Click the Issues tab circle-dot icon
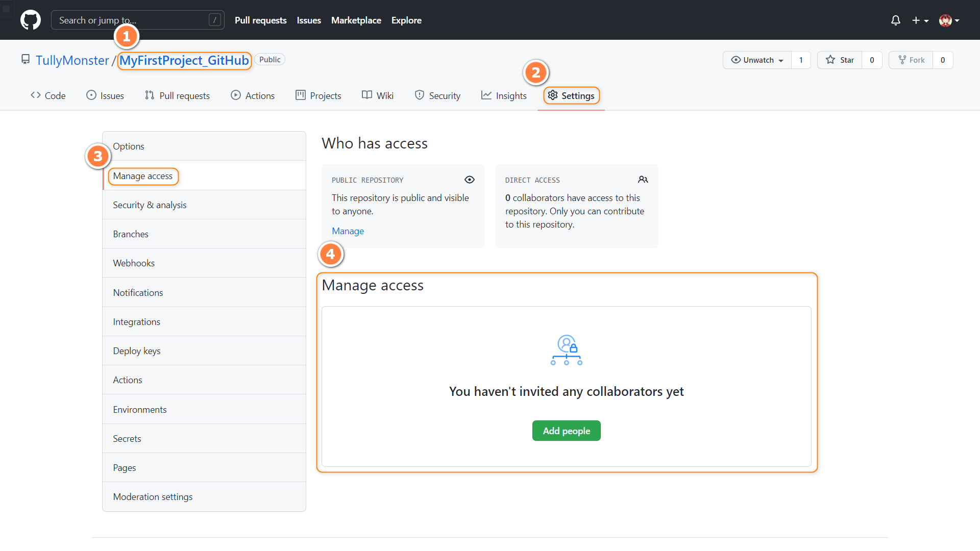The width and height of the screenshot is (980, 551). click(91, 95)
